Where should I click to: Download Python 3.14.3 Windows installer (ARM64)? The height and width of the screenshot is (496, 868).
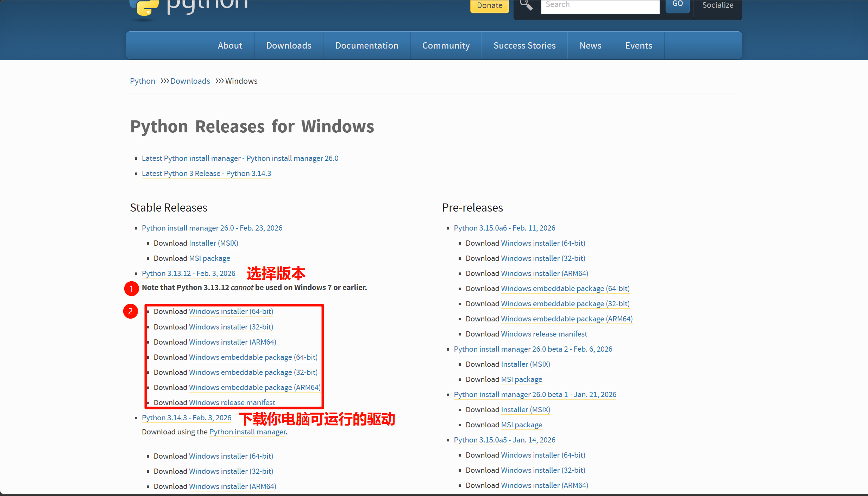[x=232, y=486]
